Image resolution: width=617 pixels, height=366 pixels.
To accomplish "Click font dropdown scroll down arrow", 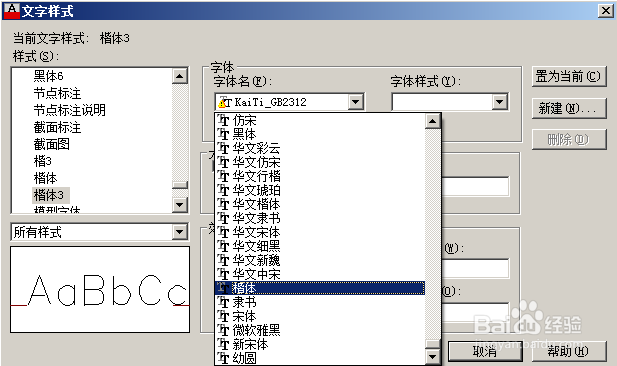I will [432, 357].
